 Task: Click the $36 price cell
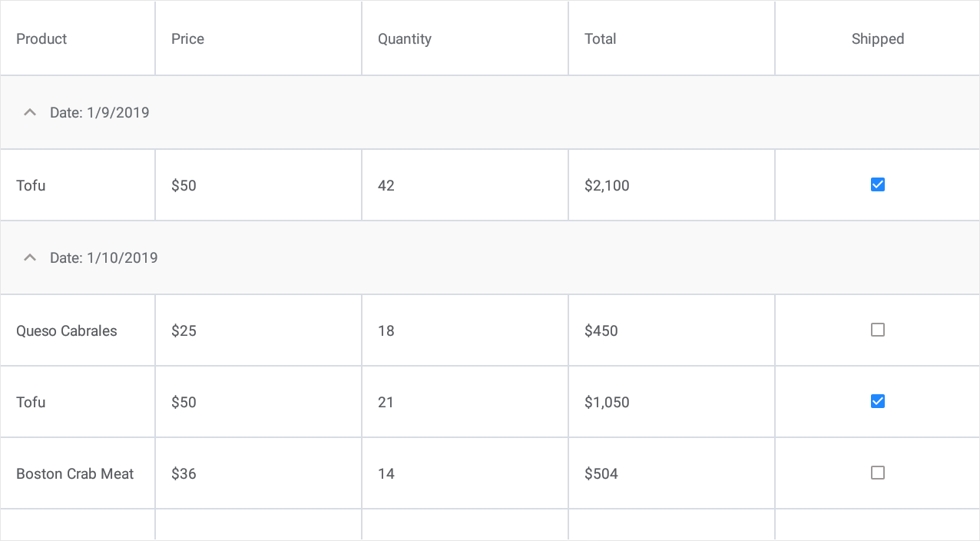259,473
